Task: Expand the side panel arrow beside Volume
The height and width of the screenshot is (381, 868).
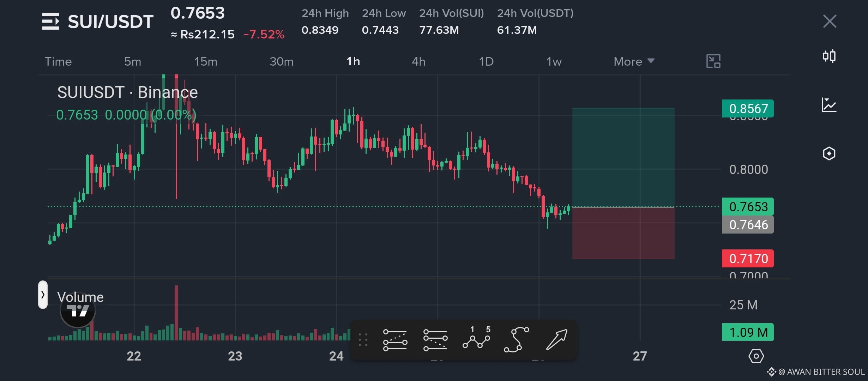Action: (x=43, y=295)
